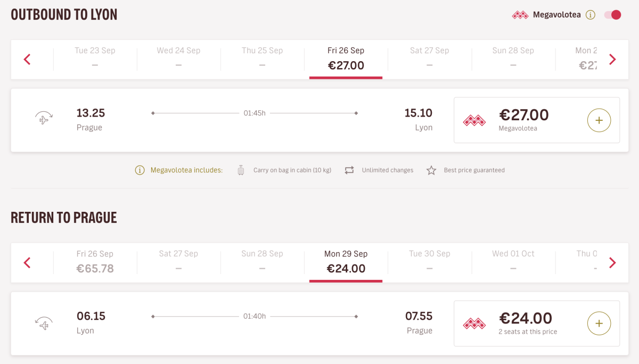The width and height of the screenshot is (639, 364).
Task: Toggle the Megavolotea prices switch
Action: [612, 15]
